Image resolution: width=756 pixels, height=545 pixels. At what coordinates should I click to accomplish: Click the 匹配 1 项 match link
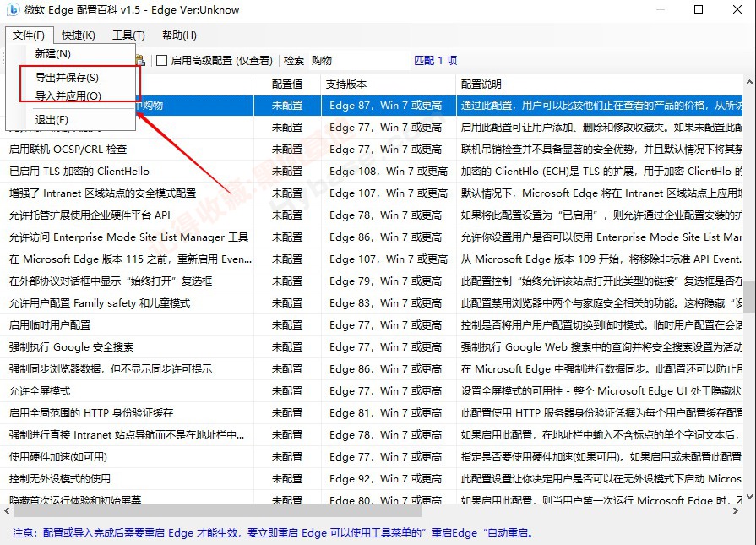coord(435,60)
